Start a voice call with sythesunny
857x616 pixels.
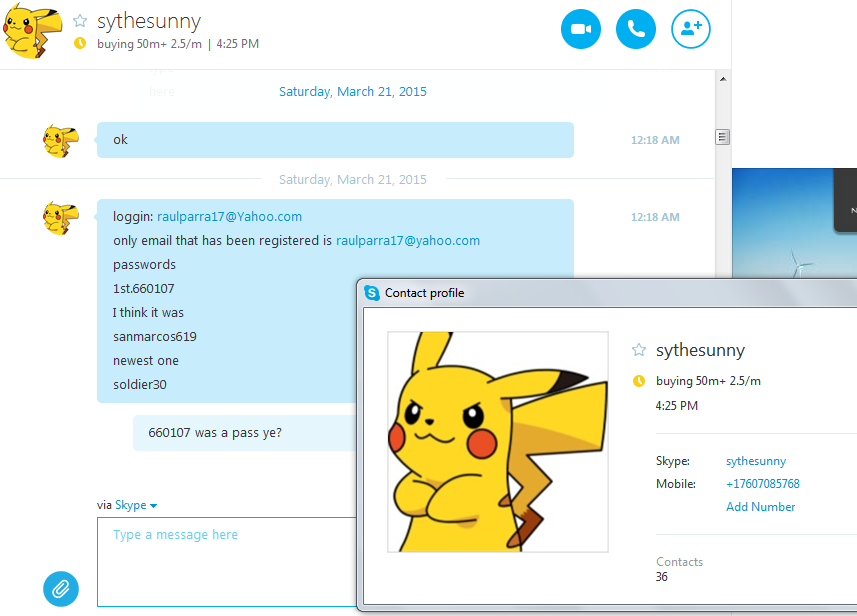[x=636, y=29]
